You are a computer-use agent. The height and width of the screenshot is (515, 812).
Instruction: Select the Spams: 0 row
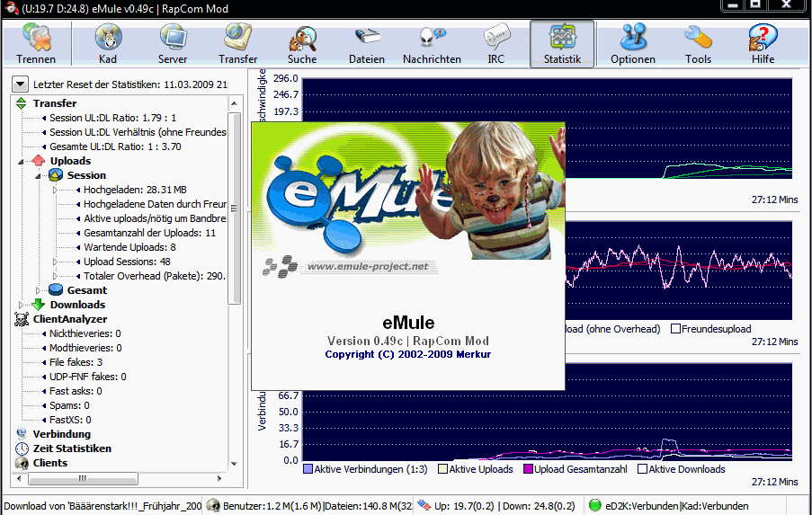69,405
